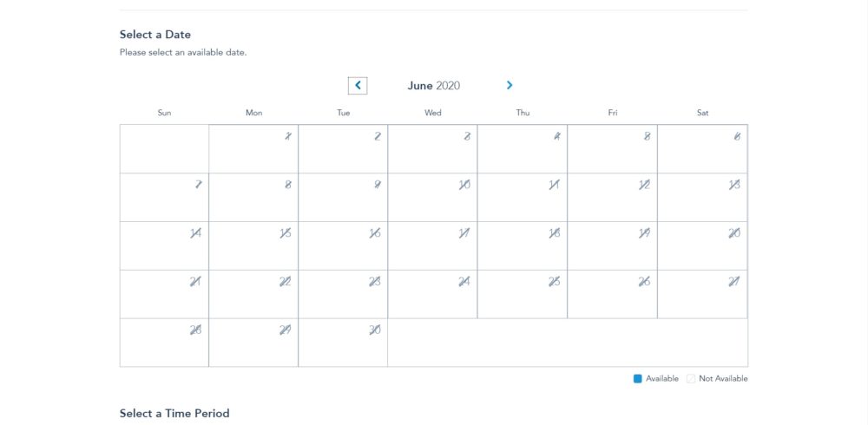The image size is (868, 425).
Task: Select June 14 in the Sunday column
Action: (x=164, y=245)
